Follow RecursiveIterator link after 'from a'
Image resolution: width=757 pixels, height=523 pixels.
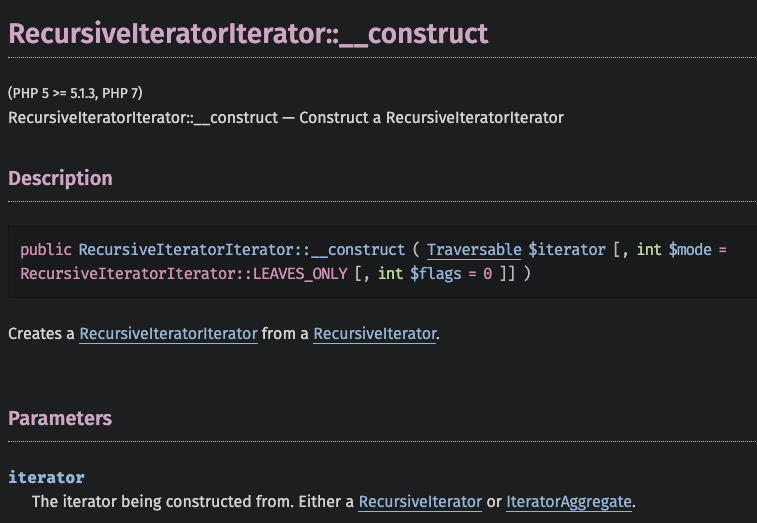375,334
